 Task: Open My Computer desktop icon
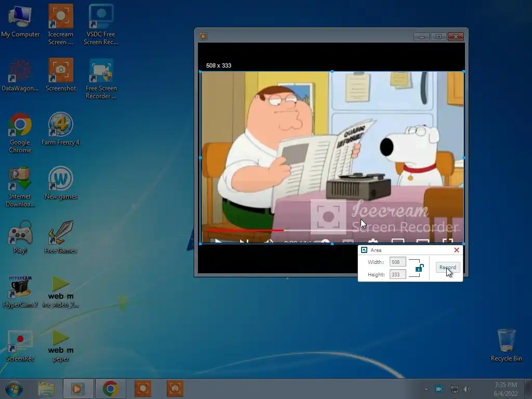click(20, 21)
